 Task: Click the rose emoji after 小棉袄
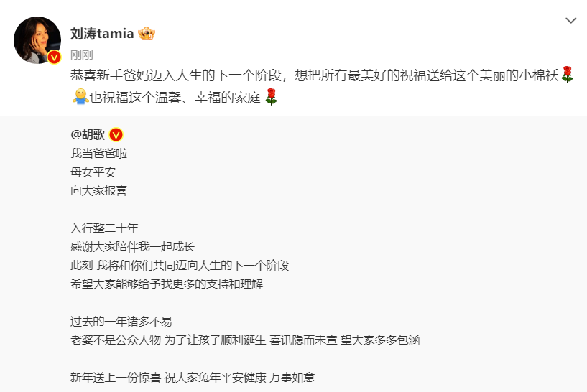[x=567, y=75]
